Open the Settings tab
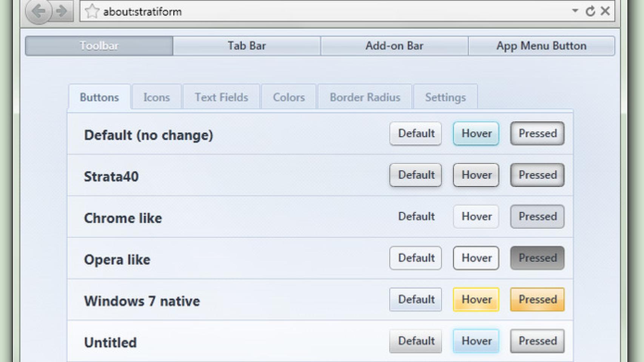 [x=445, y=97]
